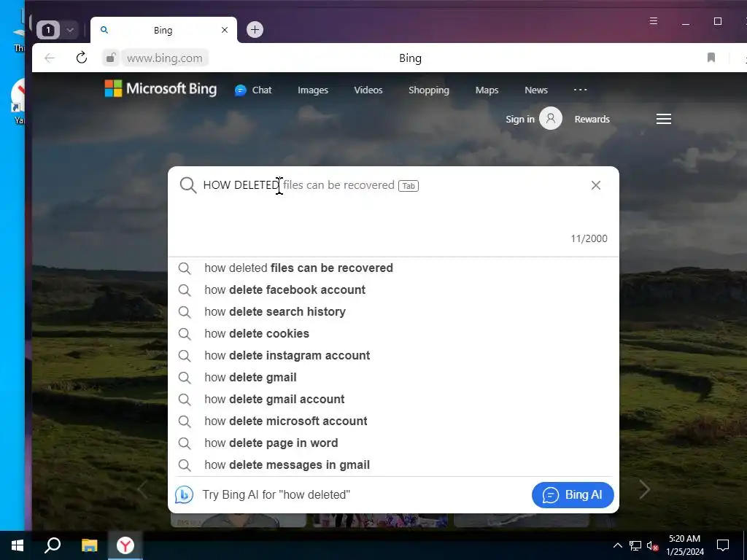The image size is (747, 560).
Task: Click the muted volume icon in tray
Action: (x=652, y=545)
